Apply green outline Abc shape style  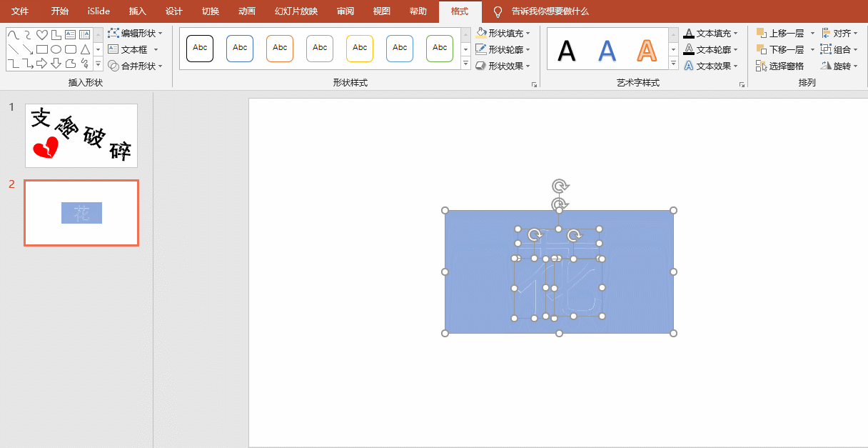pyautogui.click(x=440, y=48)
